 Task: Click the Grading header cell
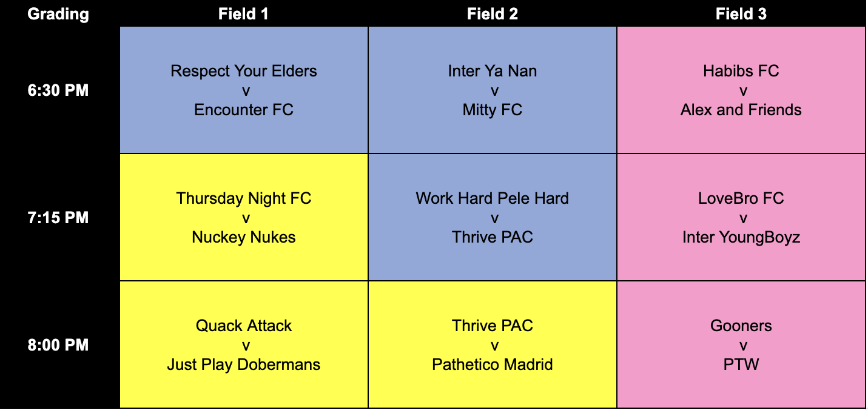[x=58, y=14]
